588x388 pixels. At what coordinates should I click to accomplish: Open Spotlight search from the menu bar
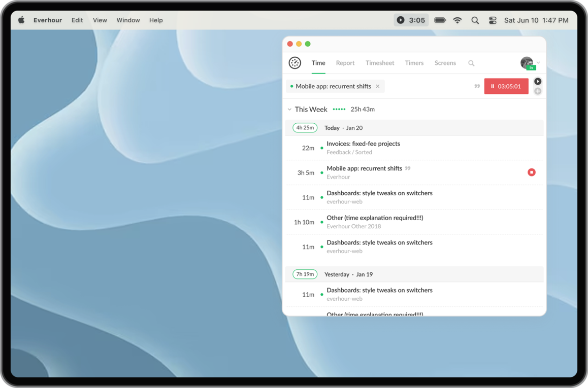point(475,20)
